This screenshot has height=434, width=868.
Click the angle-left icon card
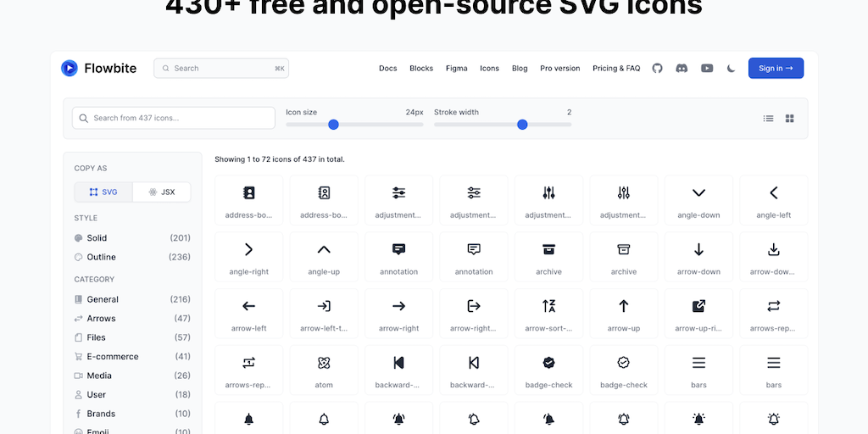point(774,200)
